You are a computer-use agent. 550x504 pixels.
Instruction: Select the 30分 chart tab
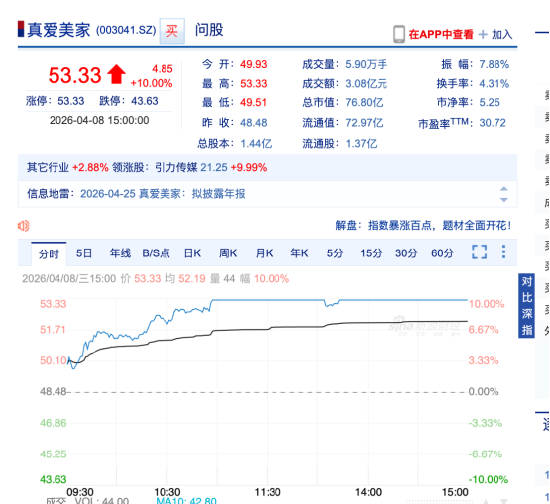tap(406, 253)
